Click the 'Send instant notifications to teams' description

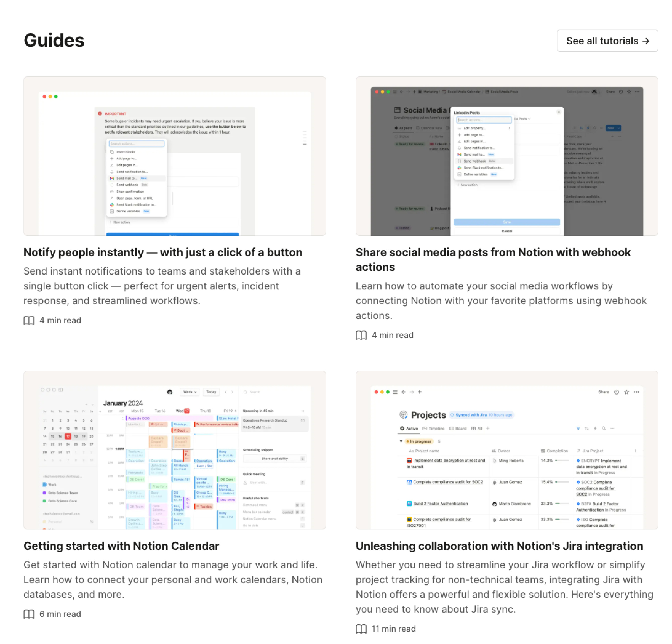(162, 286)
